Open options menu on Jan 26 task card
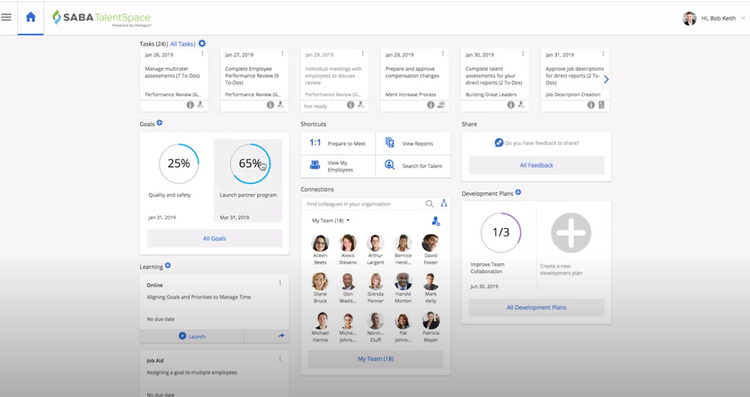This screenshot has width=750, height=397. coord(202,54)
